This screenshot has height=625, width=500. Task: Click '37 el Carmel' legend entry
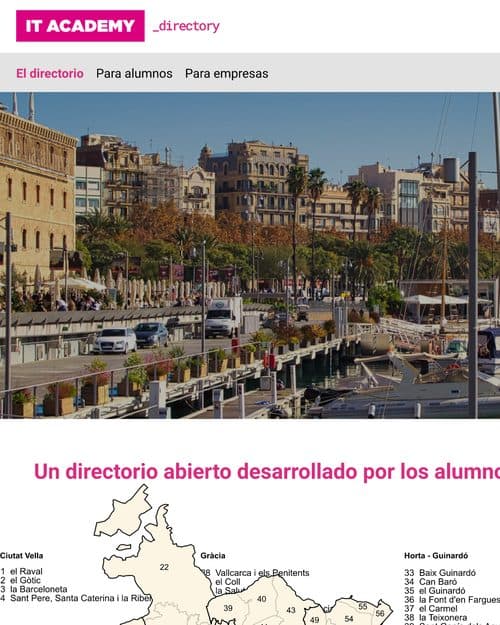(x=431, y=608)
